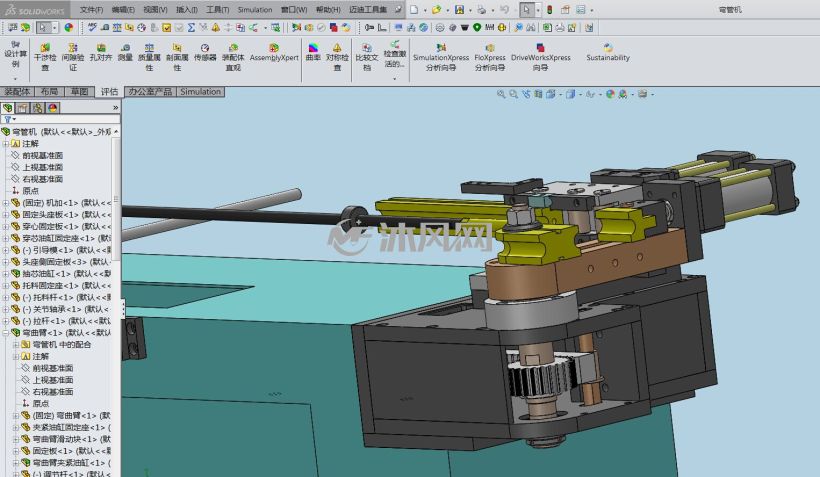The width and height of the screenshot is (820, 477).
Task: Expand the 抽芯油缸<1> tree node
Action: pyautogui.click(x=6, y=274)
